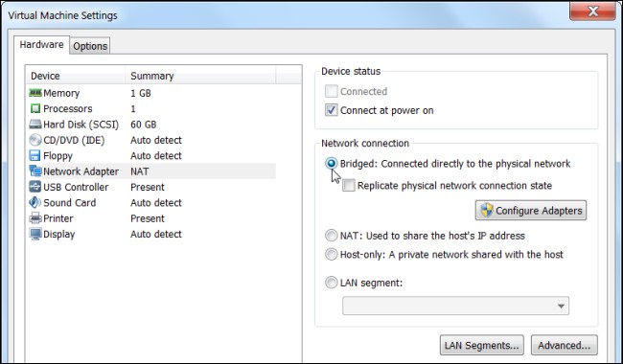This screenshot has height=364, width=623.
Task: Open the LAN segment dropdown list
Action: click(455, 306)
